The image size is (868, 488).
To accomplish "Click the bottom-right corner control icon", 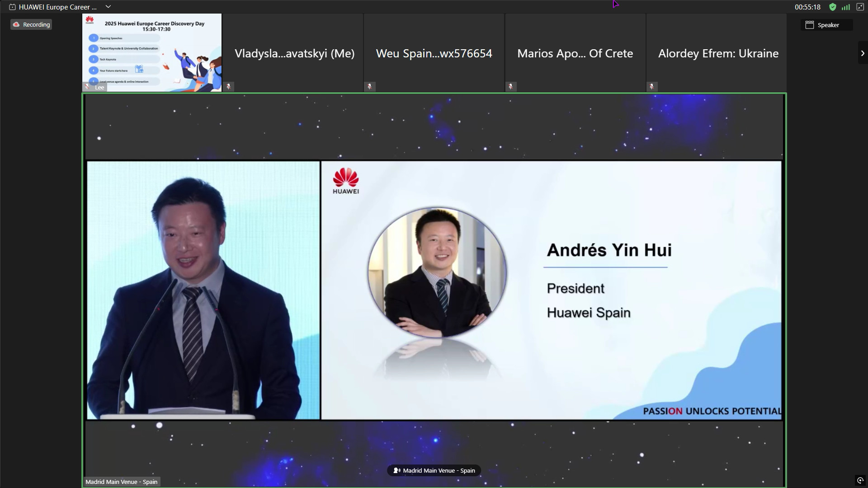I will point(860,480).
